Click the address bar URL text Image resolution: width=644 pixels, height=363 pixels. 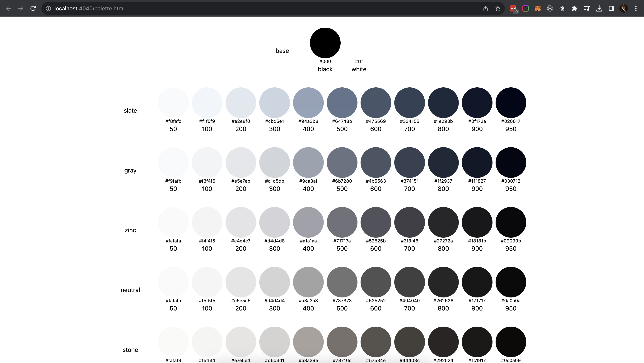pos(89,8)
